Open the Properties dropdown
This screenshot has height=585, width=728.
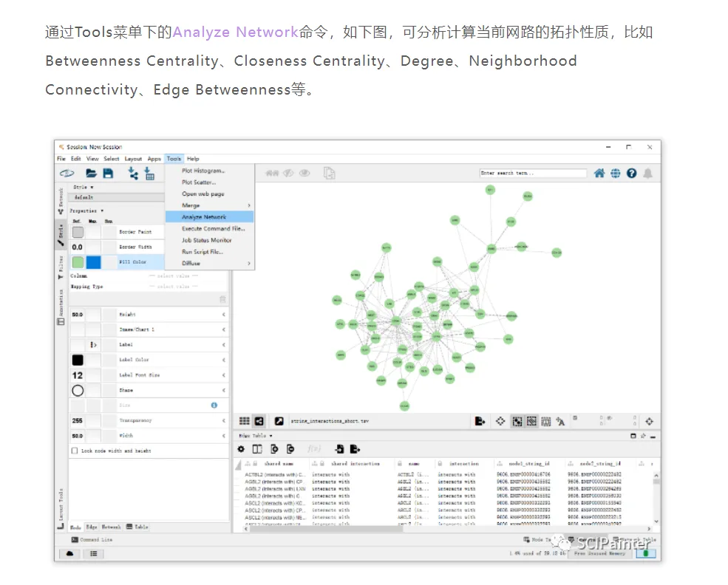pyautogui.click(x=86, y=211)
